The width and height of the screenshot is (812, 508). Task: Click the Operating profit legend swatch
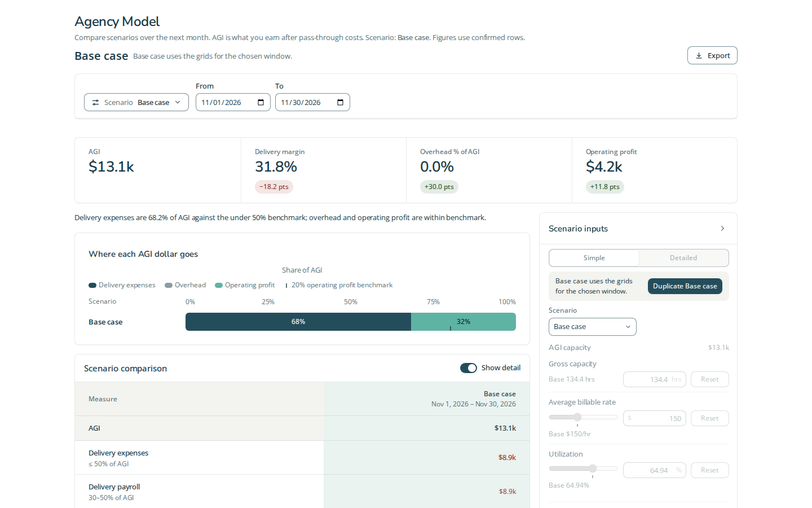tap(219, 286)
